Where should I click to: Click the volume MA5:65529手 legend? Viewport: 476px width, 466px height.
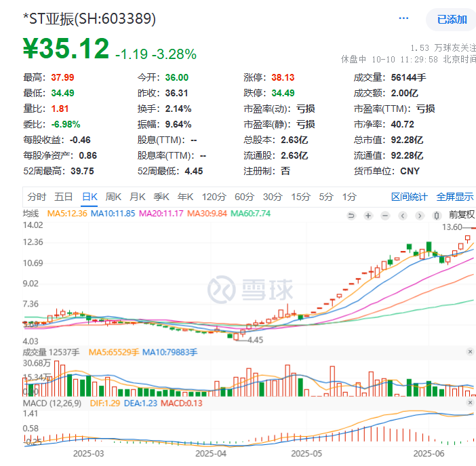point(114,353)
